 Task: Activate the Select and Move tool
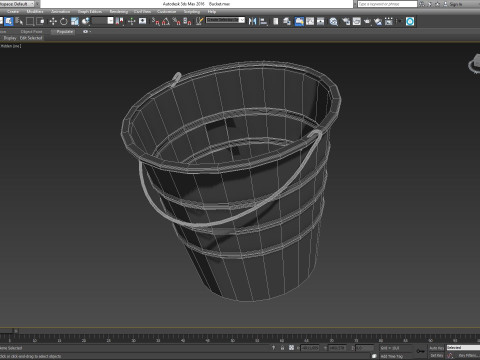click(53, 21)
